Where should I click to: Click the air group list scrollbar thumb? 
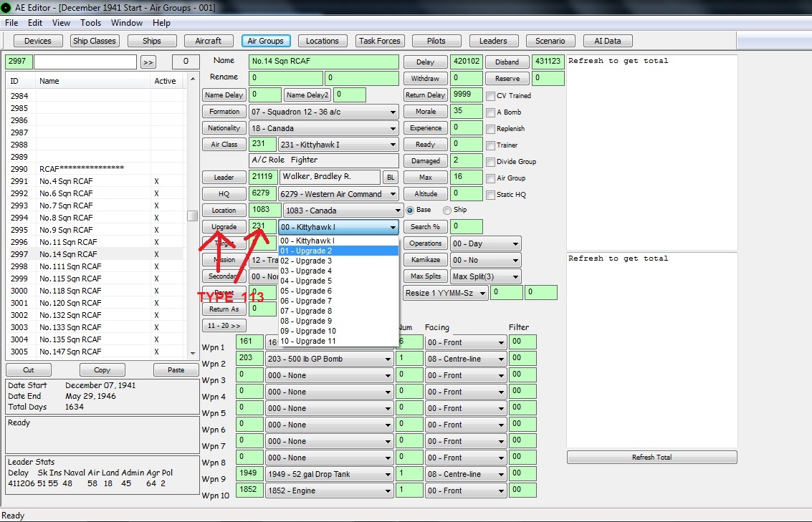192,216
